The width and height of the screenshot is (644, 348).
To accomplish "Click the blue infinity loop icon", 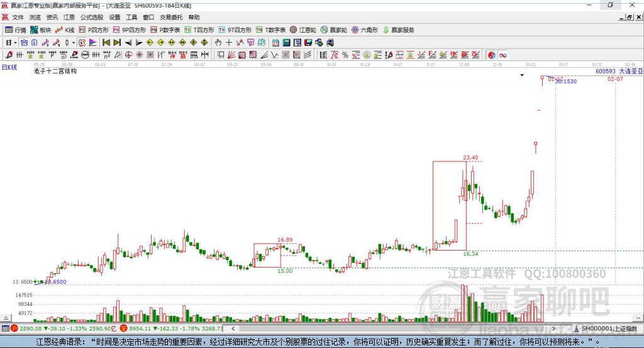I will (502, 55).
